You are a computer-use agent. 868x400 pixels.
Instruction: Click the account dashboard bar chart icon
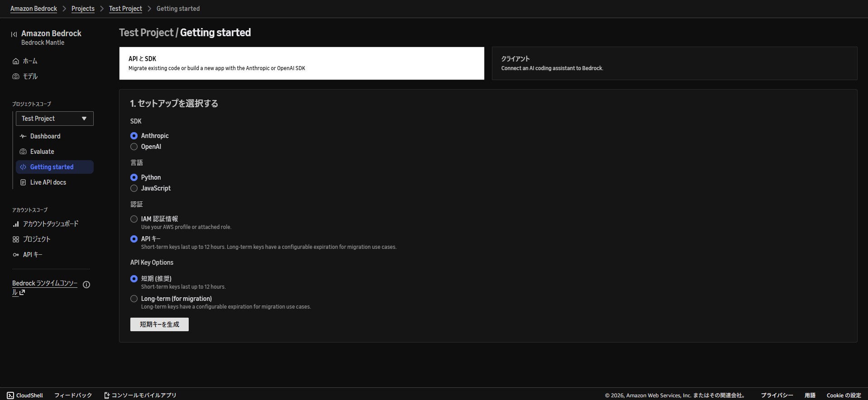click(16, 224)
